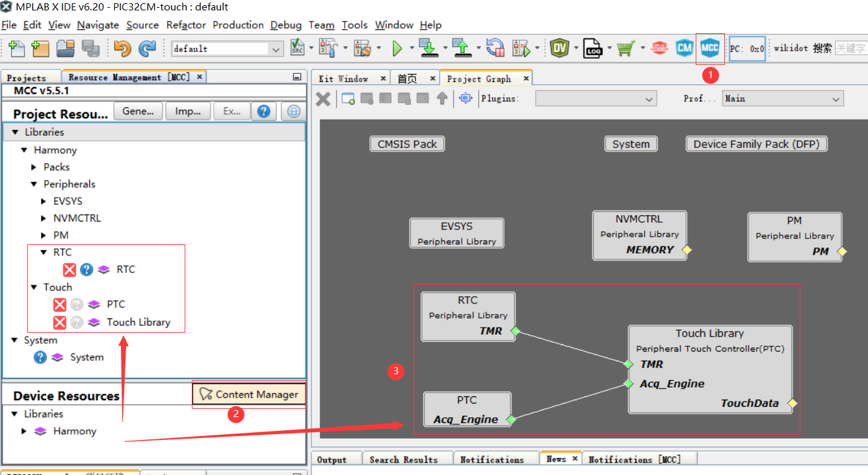Image resolution: width=868 pixels, height=475 pixels.
Task: Remove Touch Library with its red X
Action: point(60,322)
